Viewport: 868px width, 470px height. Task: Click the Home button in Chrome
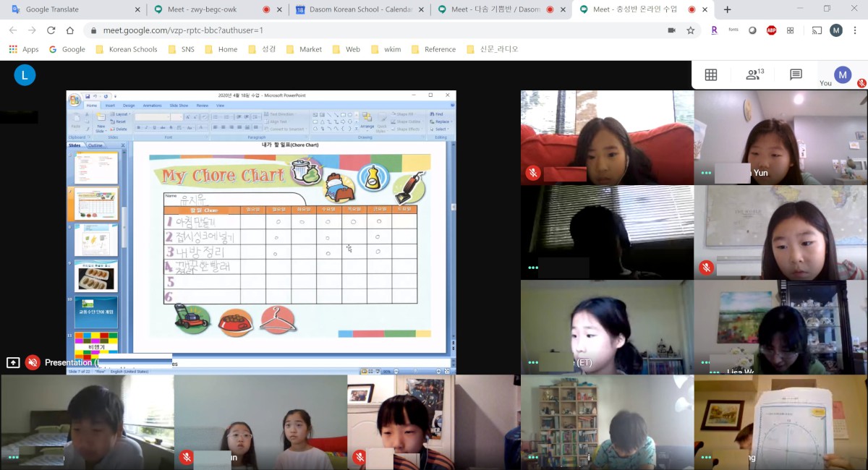(70, 30)
